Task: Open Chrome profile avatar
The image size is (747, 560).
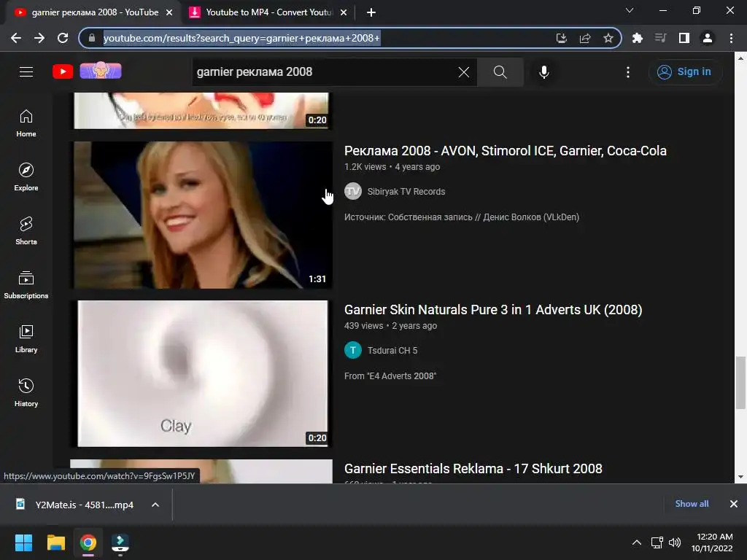Action: point(708,38)
